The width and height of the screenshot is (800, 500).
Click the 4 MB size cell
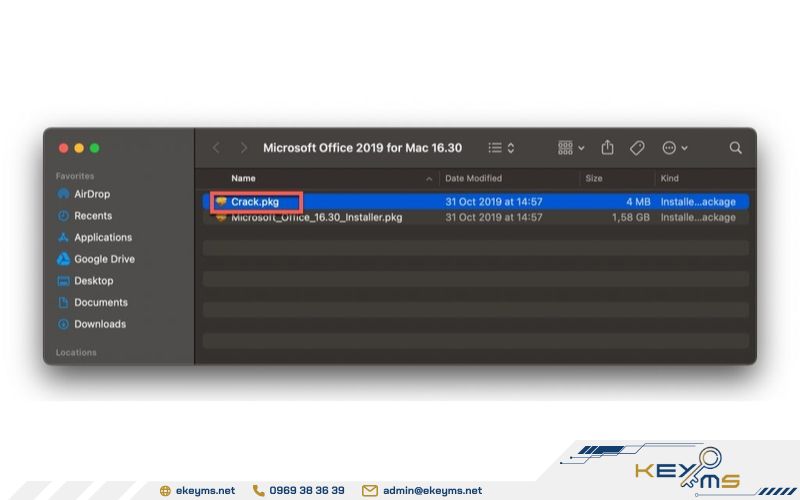(x=638, y=202)
